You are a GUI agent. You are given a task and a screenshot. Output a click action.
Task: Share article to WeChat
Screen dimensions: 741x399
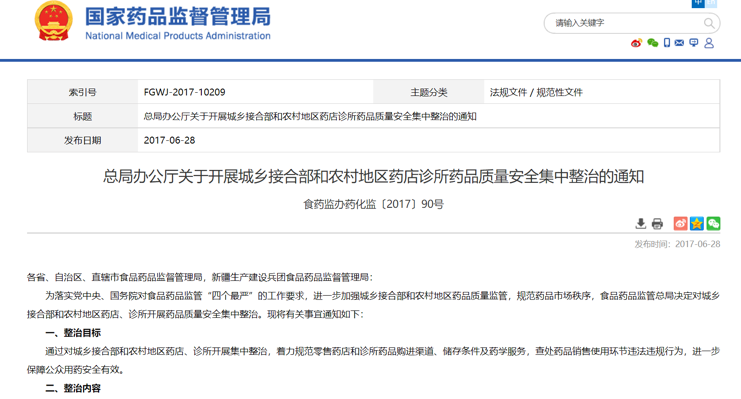point(713,223)
